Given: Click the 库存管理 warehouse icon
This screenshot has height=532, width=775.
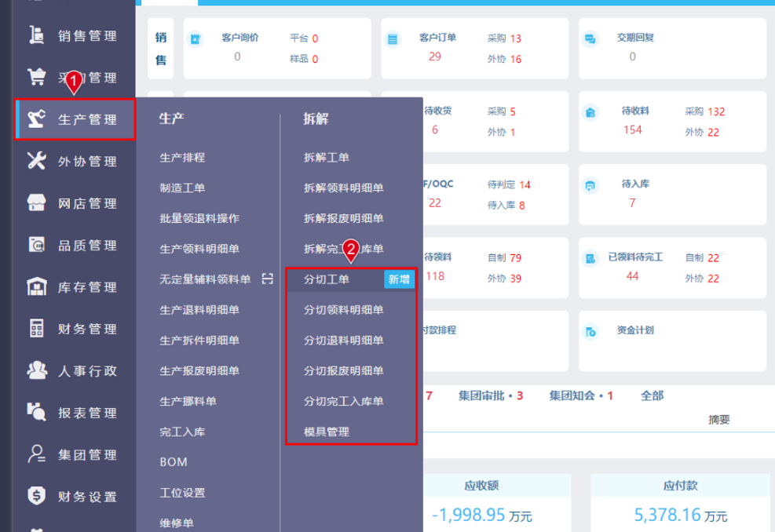Looking at the screenshot, I should [x=37, y=287].
